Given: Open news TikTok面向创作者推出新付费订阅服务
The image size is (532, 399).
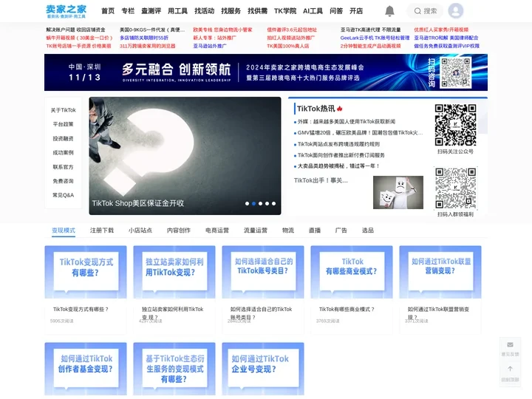Looking at the screenshot, I should point(341,155).
